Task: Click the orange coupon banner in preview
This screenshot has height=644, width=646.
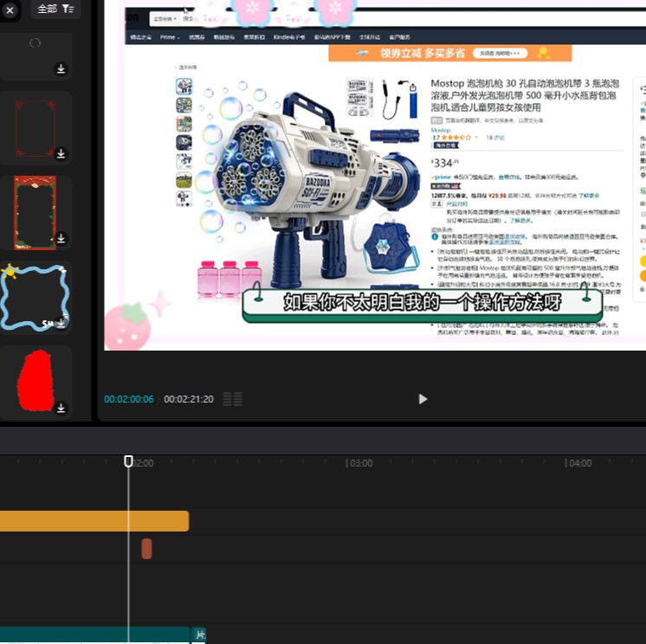Action: pos(450,53)
